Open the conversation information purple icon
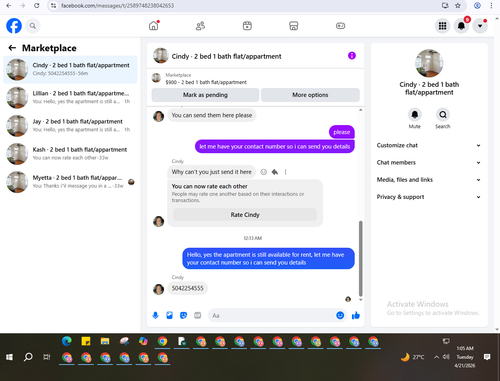The image size is (500, 381). (x=352, y=56)
